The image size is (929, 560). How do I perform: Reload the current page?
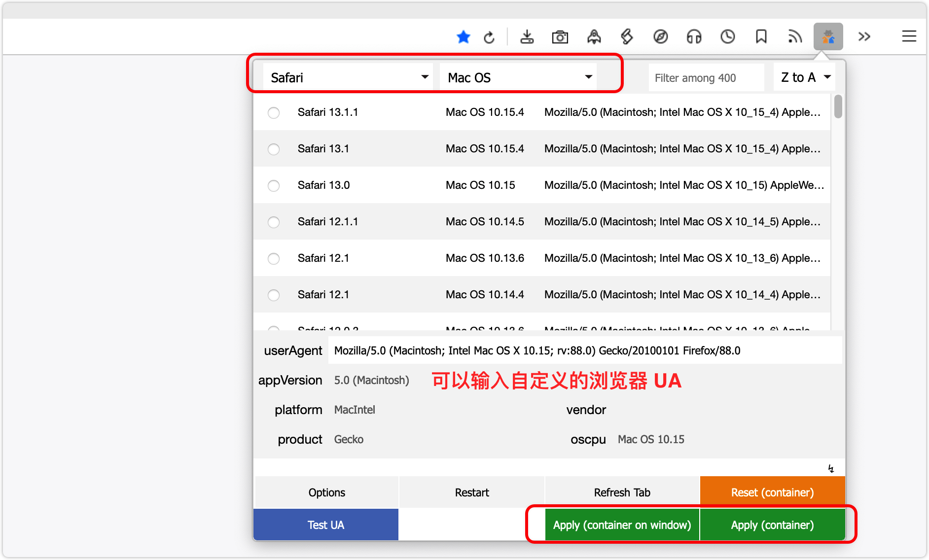(x=490, y=36)
